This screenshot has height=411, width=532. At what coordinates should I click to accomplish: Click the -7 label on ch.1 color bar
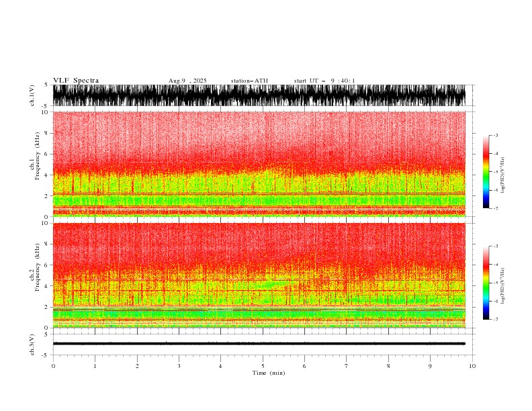click(496, 208)
